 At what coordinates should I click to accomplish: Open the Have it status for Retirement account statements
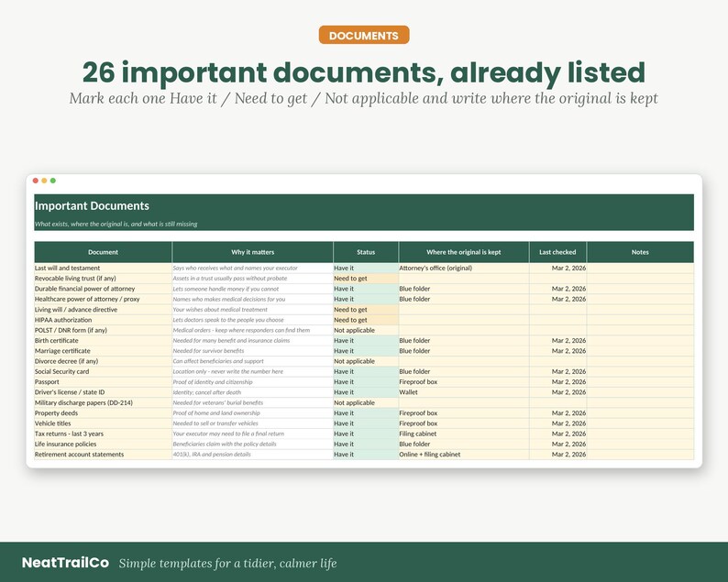(366, 455)
